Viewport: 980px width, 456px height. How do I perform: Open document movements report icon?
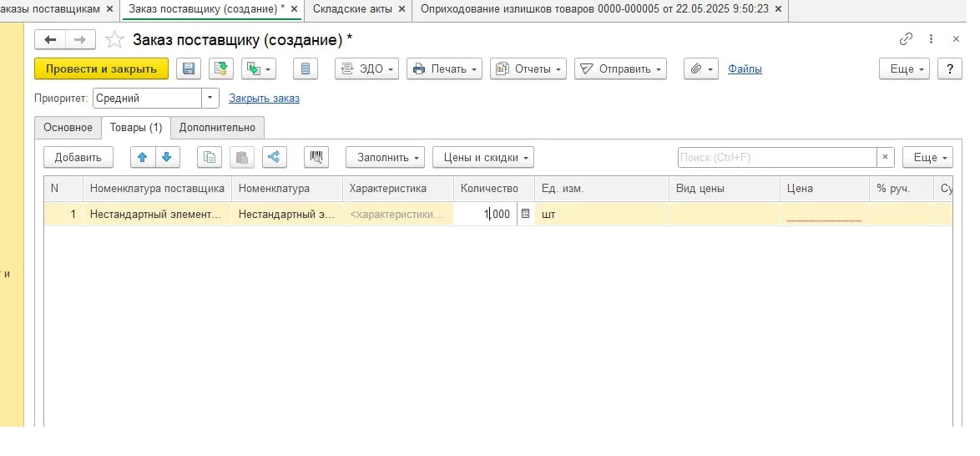306,68
